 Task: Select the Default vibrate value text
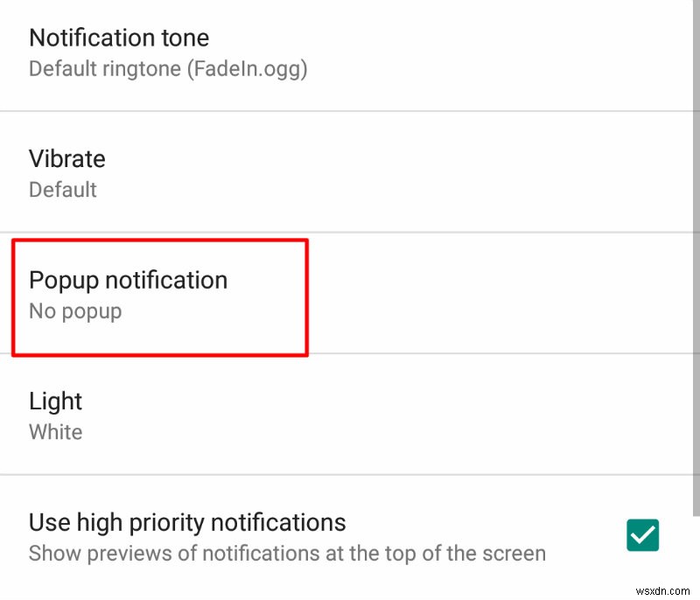click(x=63, y=190)
